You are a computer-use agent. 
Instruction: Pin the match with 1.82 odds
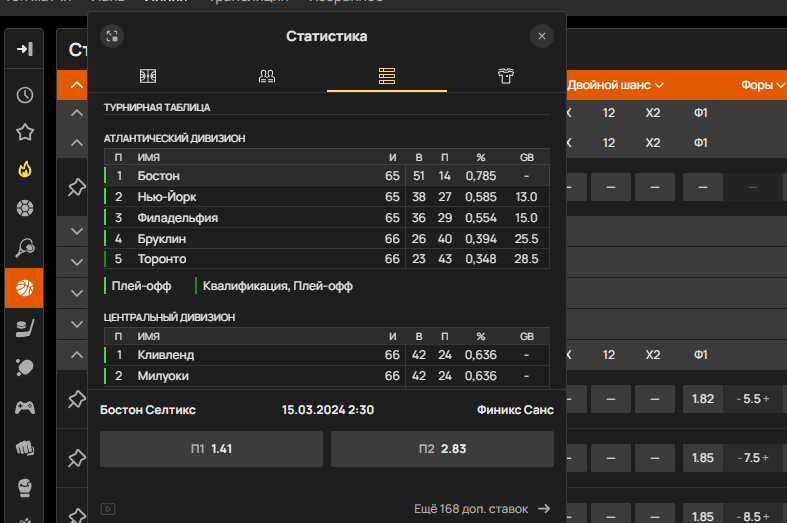(x=76, y=399)
